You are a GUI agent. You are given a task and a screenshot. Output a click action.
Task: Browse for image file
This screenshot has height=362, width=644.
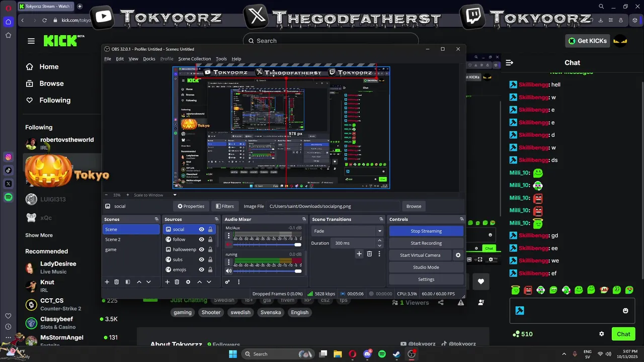pyautogui.click(x=414, y=206)
